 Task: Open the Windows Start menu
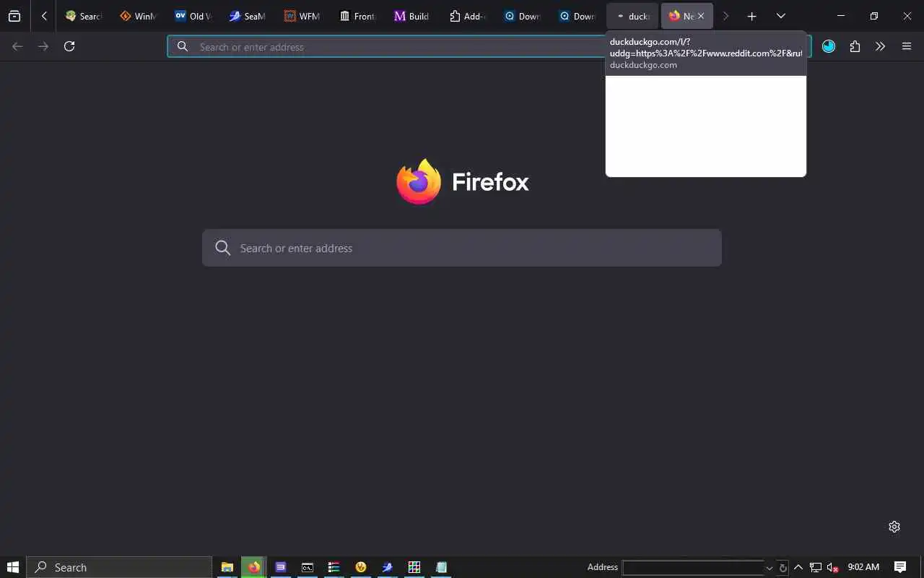[x=12, y=567]
